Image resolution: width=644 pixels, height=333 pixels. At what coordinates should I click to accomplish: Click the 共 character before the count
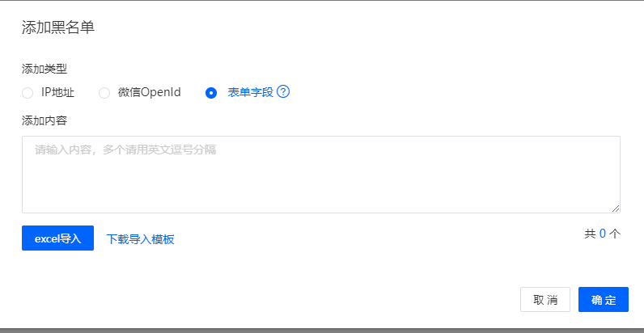pos(590,234)
